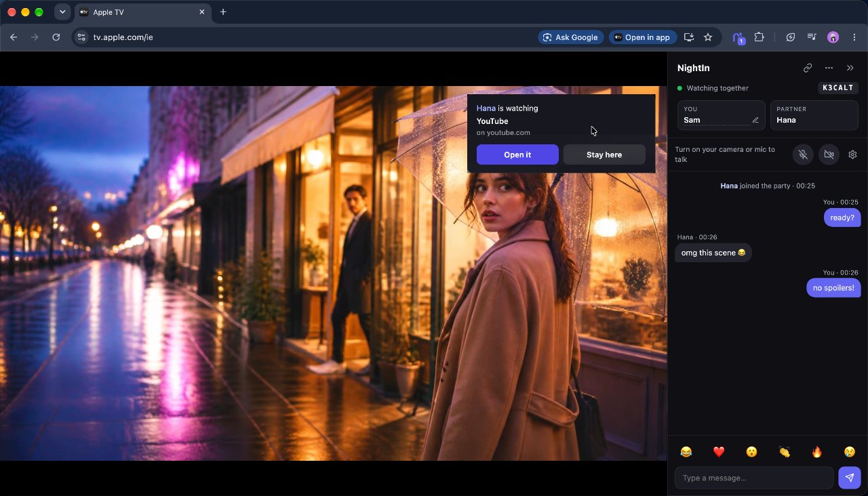Open the Chrome profile avatar menu
Screen dimensions: 868x496
click(833, 37)
